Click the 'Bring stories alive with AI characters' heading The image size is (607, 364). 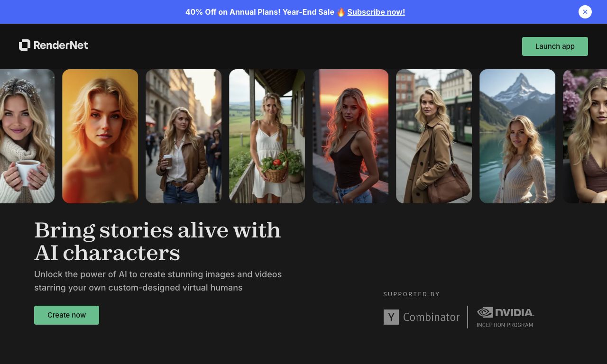coord(157,242)
